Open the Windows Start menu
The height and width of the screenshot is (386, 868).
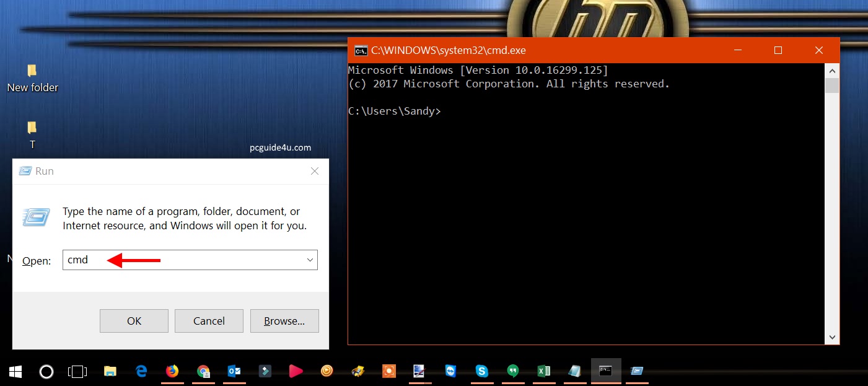tap(15, 371)
